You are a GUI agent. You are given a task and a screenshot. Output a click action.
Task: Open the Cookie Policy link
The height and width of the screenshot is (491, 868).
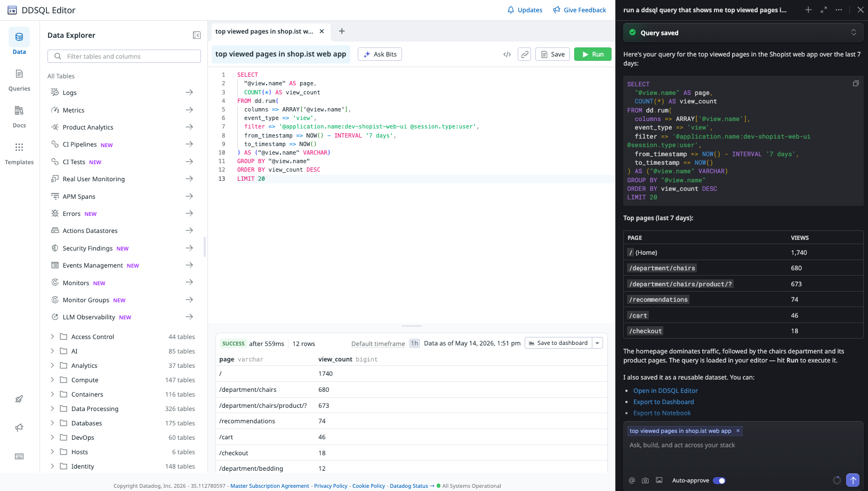368,486
